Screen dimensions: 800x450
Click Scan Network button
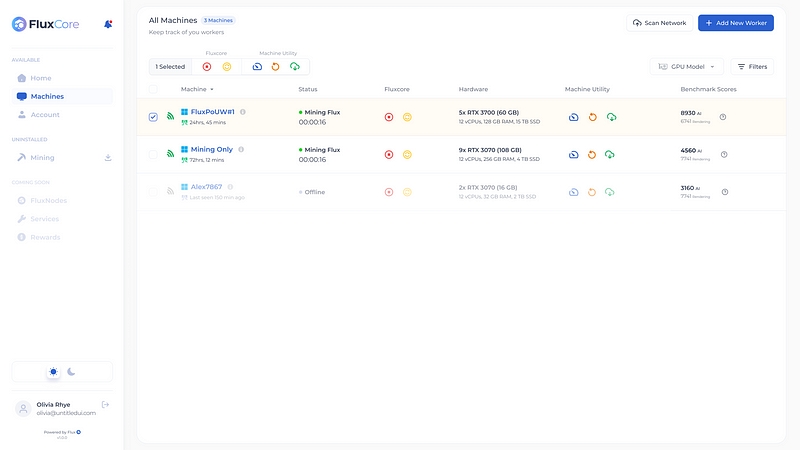point(659,23)
